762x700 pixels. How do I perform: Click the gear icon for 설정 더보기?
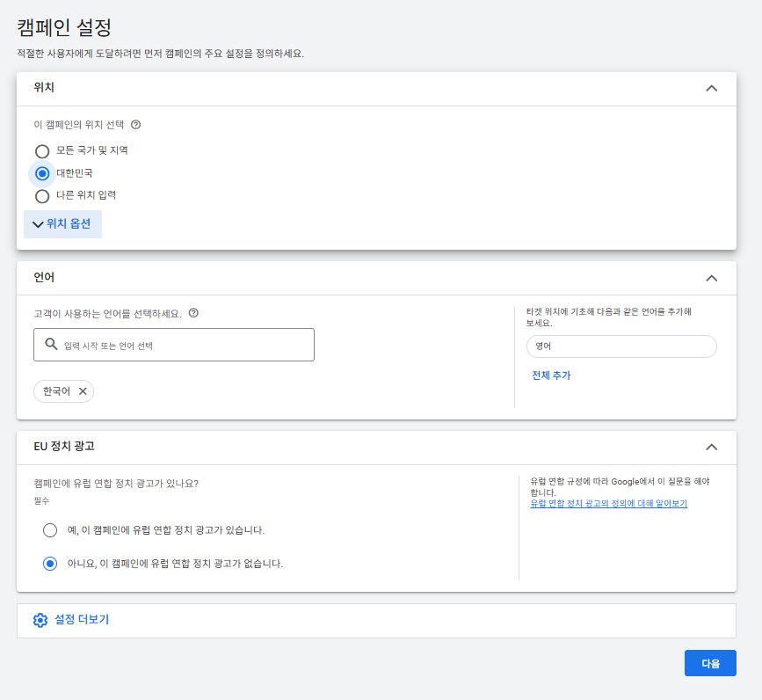(x=40, y=620)
